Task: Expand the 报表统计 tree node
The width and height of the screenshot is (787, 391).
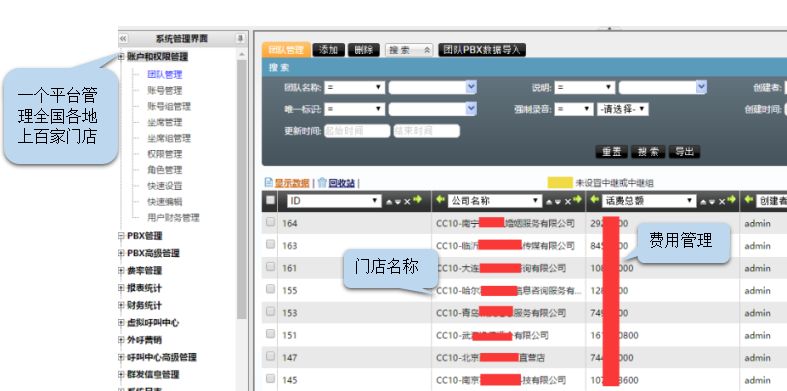Action: point(121,288)
